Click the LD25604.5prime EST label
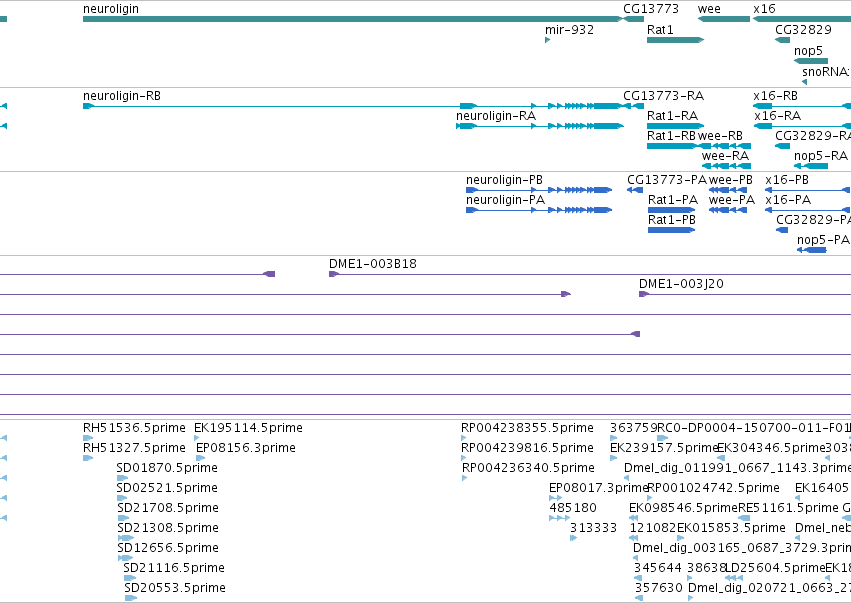The height and width of the screenshot is (603, 851). 775,568
